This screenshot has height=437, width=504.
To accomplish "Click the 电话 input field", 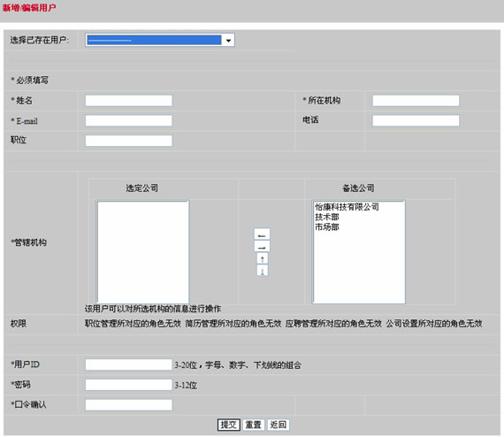I will [416, 120].
